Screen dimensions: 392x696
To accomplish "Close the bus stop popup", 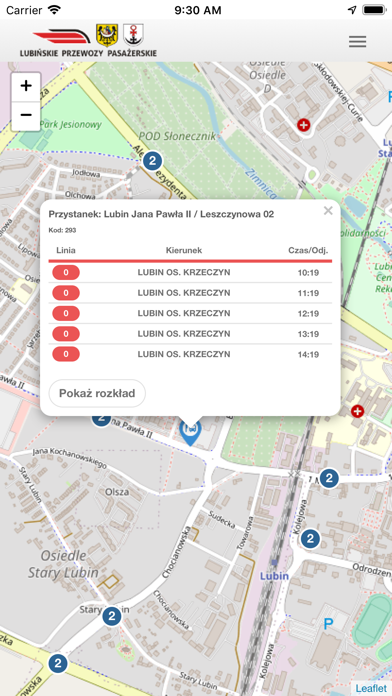I will tap(328, 210).
